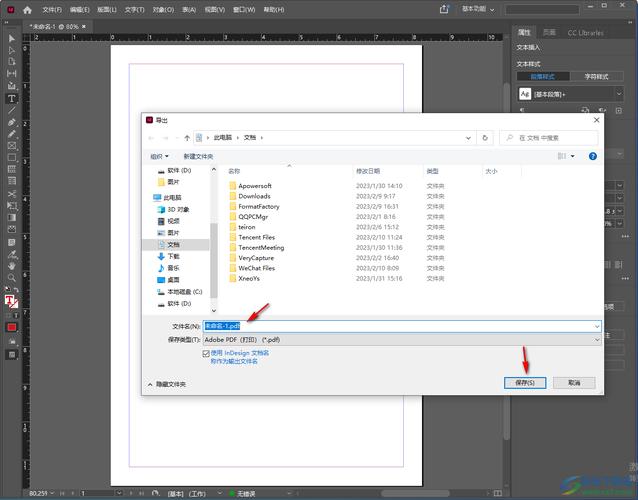Open the TencentMeeting folder
The height and width of the screenshot is (500, 638).
(x=261, y=247)
